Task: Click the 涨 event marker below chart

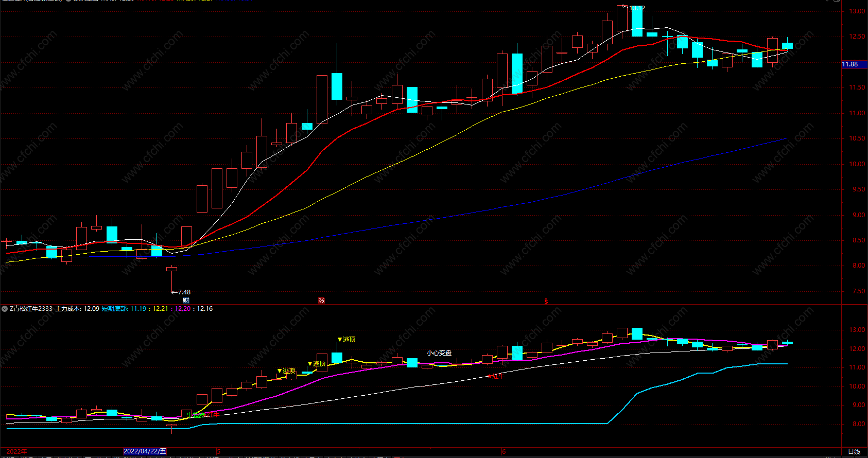Action: coord(322,301)
